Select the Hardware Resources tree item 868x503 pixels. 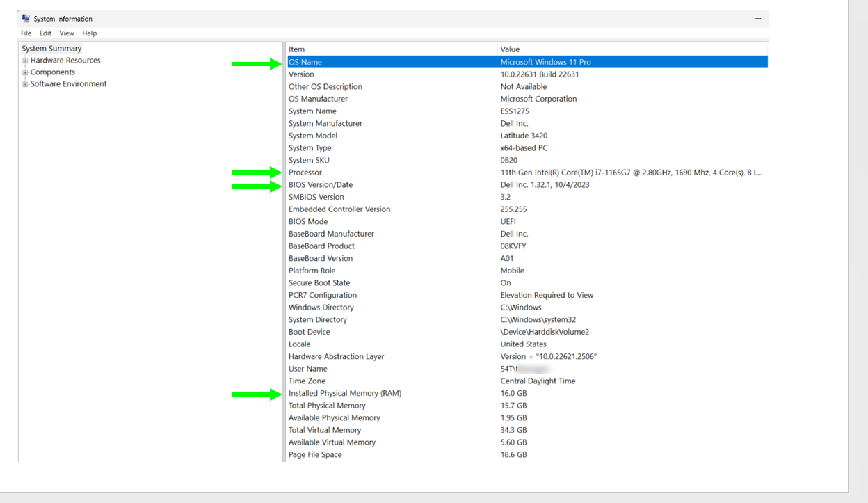pos(65,61)
